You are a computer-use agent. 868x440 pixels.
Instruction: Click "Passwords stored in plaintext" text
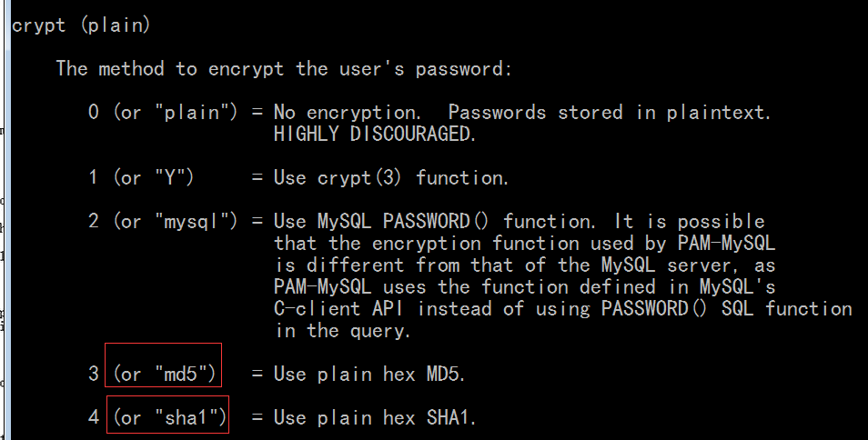click(609, 112)
